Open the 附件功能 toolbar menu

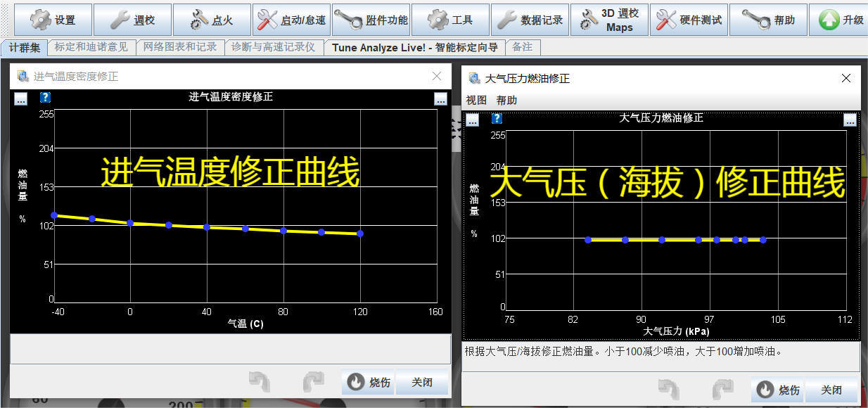[371, 20]
